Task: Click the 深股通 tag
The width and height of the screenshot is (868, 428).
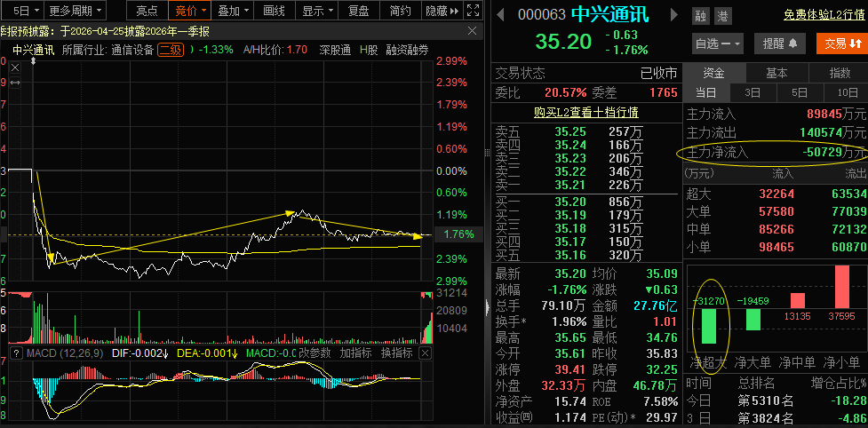Action: (336, 50)
